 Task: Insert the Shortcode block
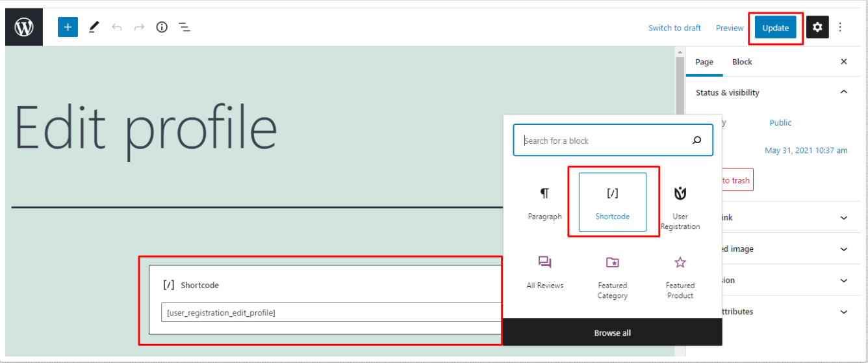point(613,202)
